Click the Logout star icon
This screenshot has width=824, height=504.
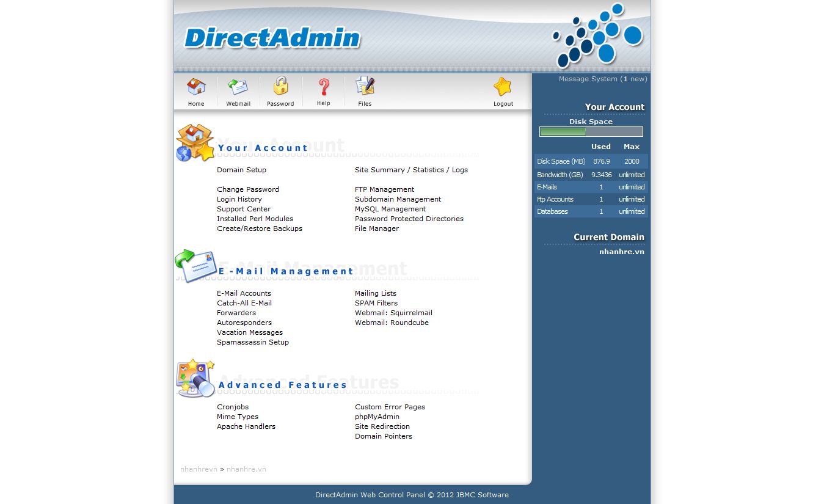click(x=503, y=87)
